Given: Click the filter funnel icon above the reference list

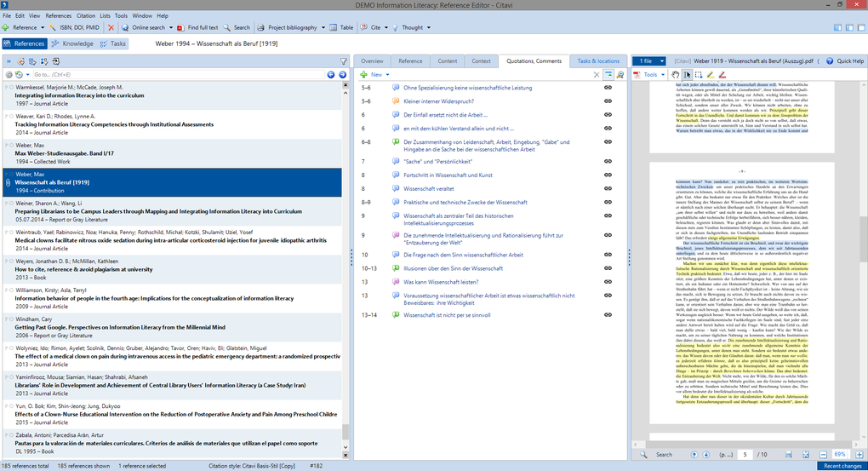Looking at the screenshot, I should (343, 61).
